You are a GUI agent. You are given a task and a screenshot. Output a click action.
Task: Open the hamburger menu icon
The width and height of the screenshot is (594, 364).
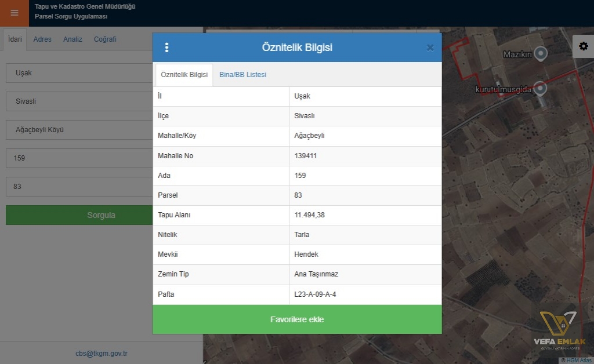tap(15, 13)
